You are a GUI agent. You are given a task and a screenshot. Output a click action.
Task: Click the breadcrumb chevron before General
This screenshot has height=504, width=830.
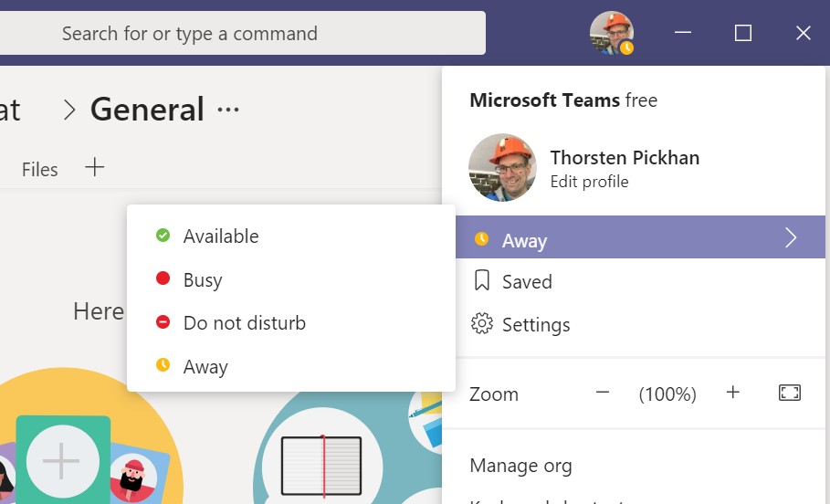[68, 110]
